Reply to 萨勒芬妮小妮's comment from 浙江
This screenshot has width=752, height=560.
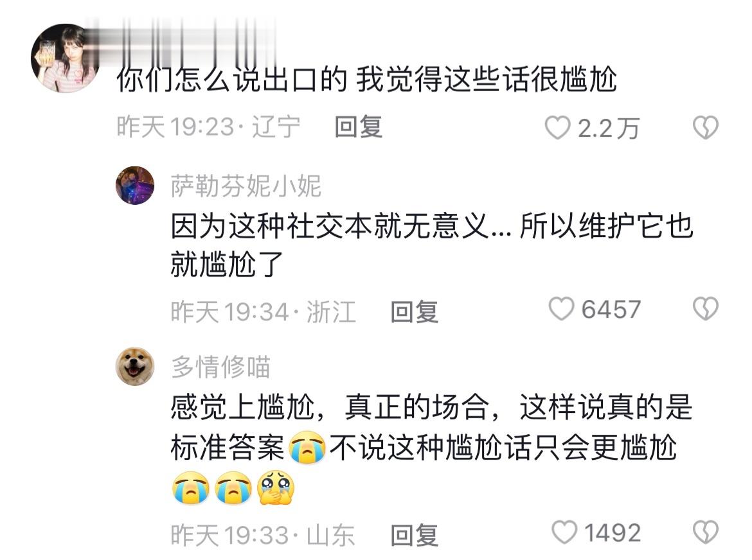pos(415,312)
